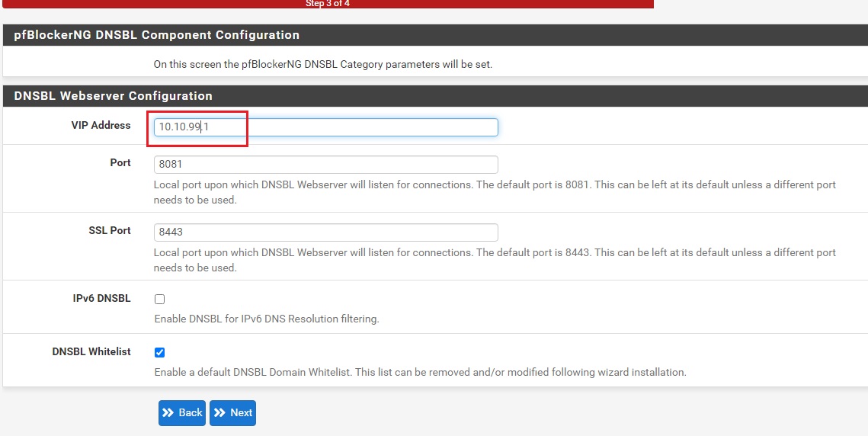Click the VIP Address label
This screenshot has width=868, height=436.
(101, 125)
